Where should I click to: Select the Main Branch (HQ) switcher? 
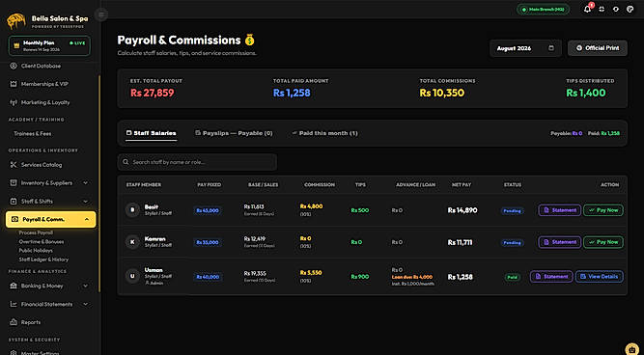[x=543, y=10]
